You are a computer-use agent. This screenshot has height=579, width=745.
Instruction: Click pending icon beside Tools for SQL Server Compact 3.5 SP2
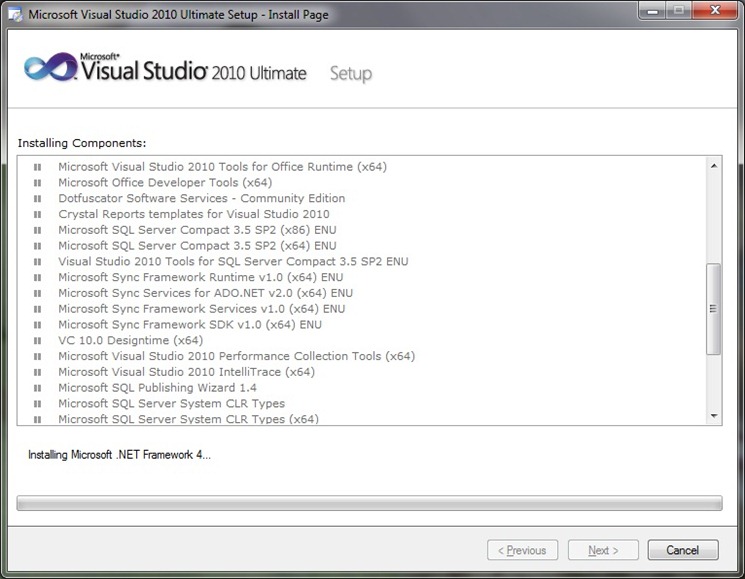[38, 262]
